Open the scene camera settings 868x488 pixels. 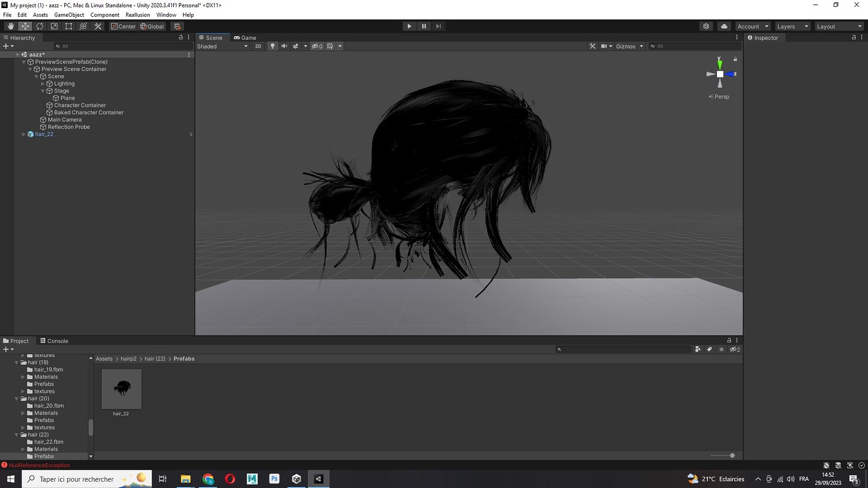pyautogui.click(x=606, y=46)
